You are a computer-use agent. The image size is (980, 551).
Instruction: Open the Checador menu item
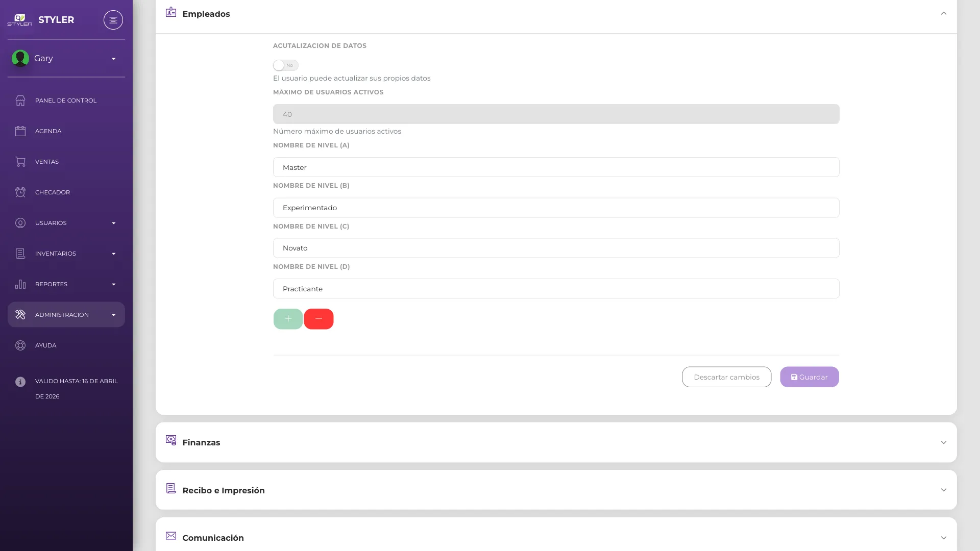tap(66, 192)
